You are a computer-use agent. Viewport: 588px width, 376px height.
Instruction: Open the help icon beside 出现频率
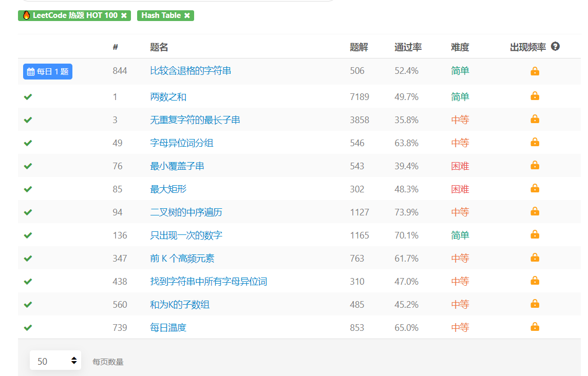[555, 47]
